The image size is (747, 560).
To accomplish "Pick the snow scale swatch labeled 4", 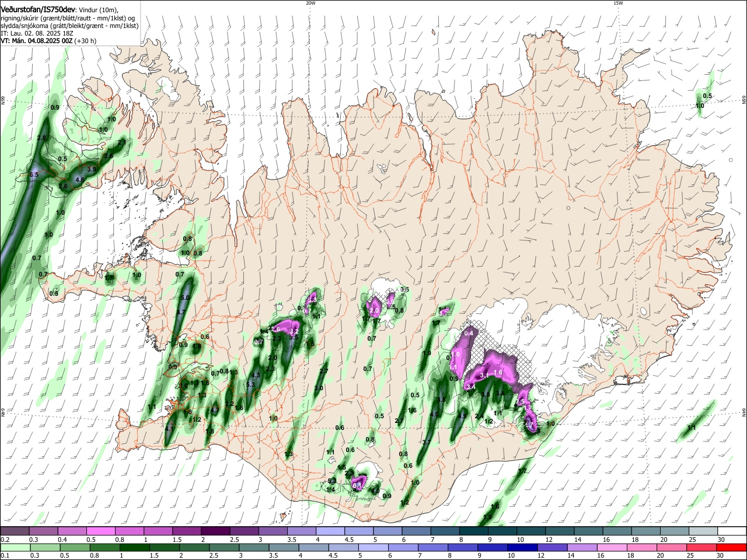I will pyautogui.click(x=330, y=531).
